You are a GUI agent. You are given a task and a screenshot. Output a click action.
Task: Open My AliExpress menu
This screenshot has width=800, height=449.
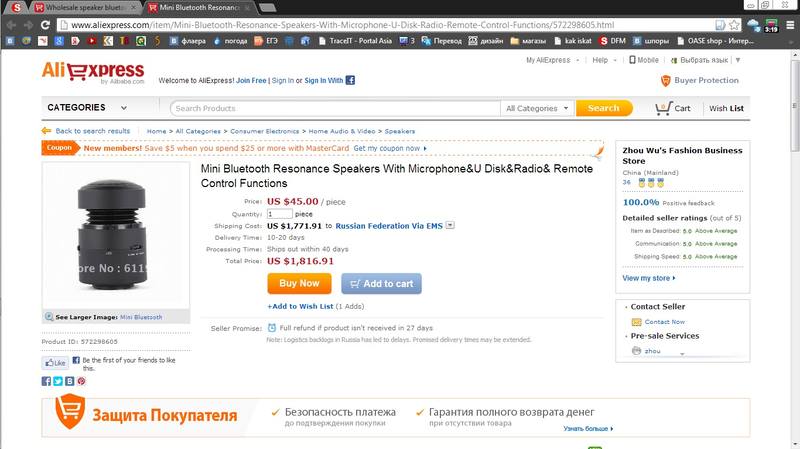coord(553,60)
